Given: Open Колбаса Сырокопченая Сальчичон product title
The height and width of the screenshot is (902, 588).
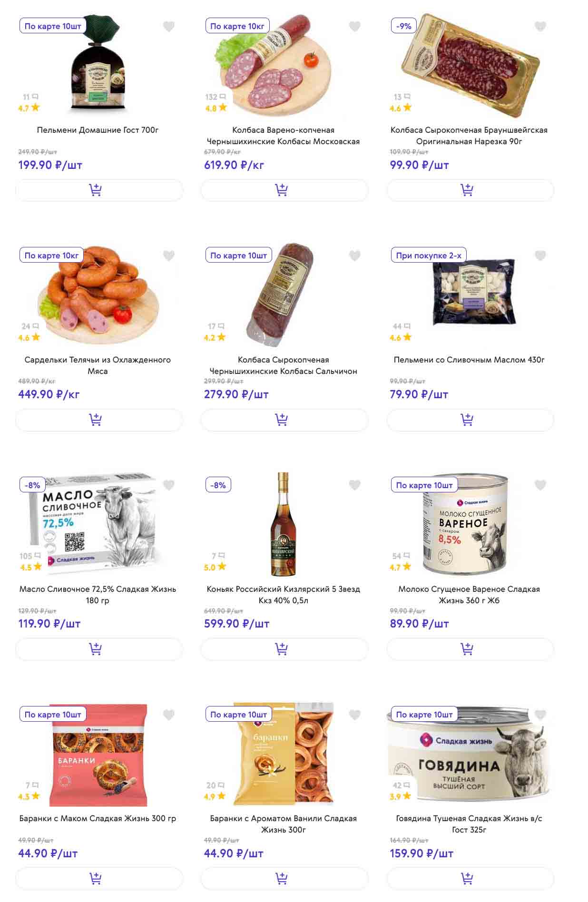Looking at the screenshot, I should [x=283, y=365].
